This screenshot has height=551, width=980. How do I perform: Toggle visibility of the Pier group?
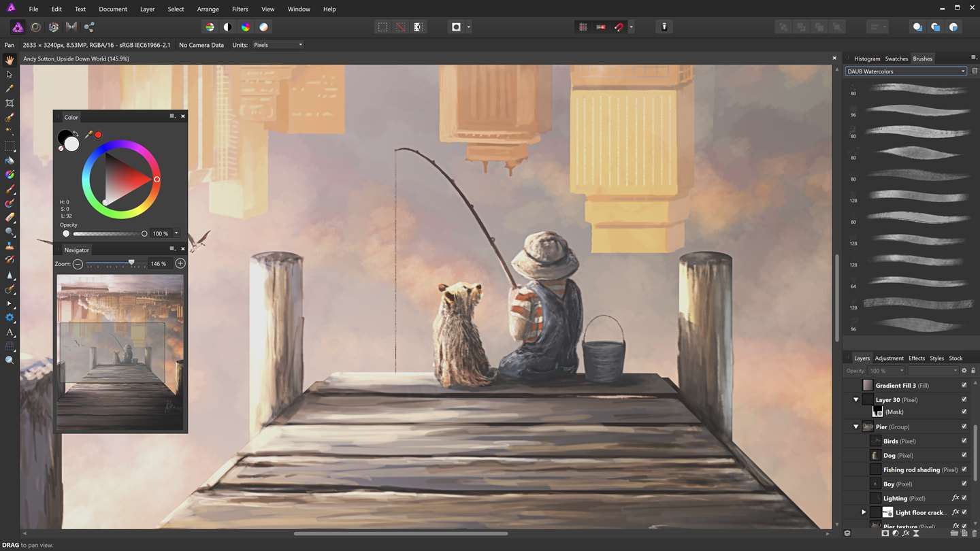(x=964, y=427)
